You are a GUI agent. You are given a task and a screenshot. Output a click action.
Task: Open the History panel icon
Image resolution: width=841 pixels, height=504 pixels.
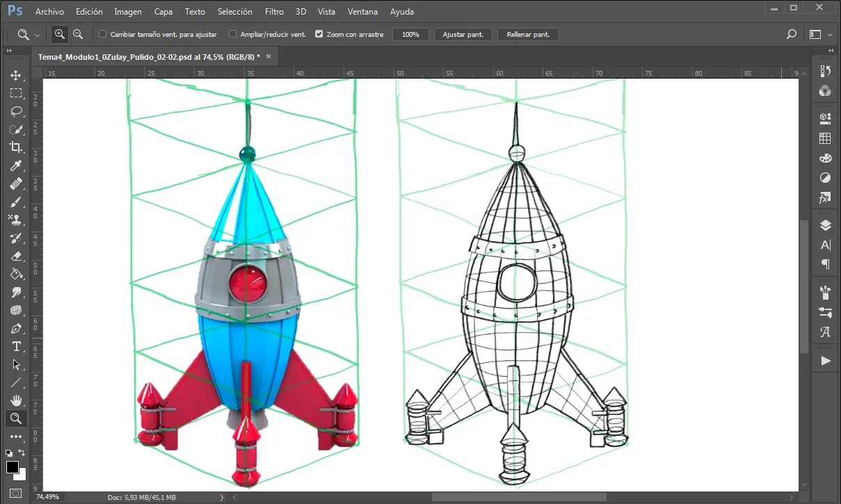click(826, 72)
